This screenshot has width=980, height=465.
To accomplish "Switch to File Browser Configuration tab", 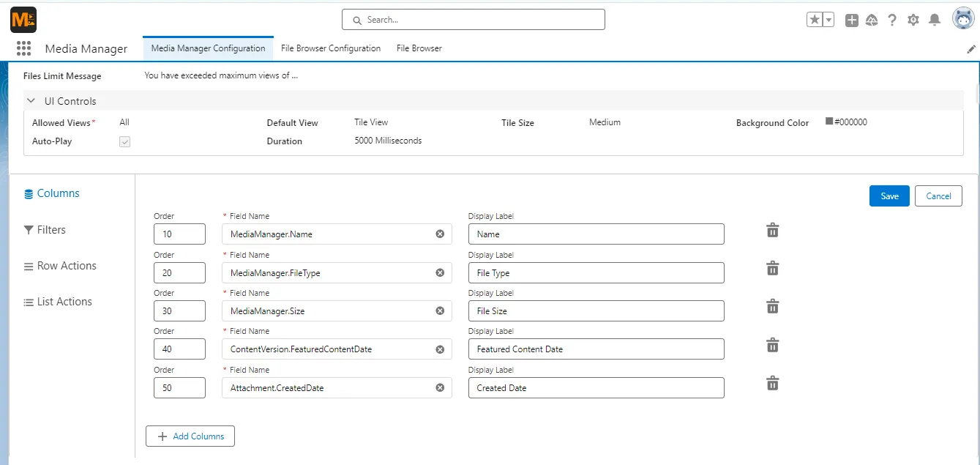I will point(331,48).
